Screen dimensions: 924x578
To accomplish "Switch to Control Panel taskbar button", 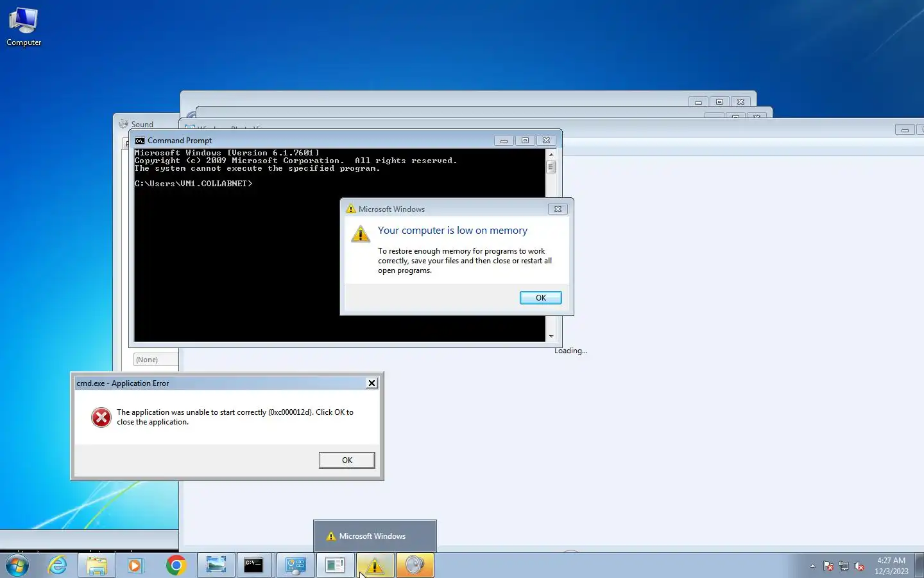I will 295,566.
